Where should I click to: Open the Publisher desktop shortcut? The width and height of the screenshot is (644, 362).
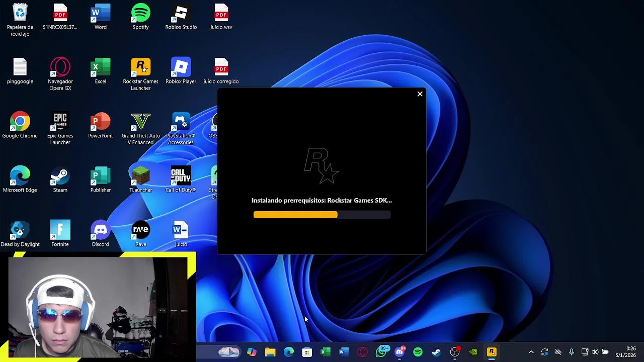pos(100,179)
